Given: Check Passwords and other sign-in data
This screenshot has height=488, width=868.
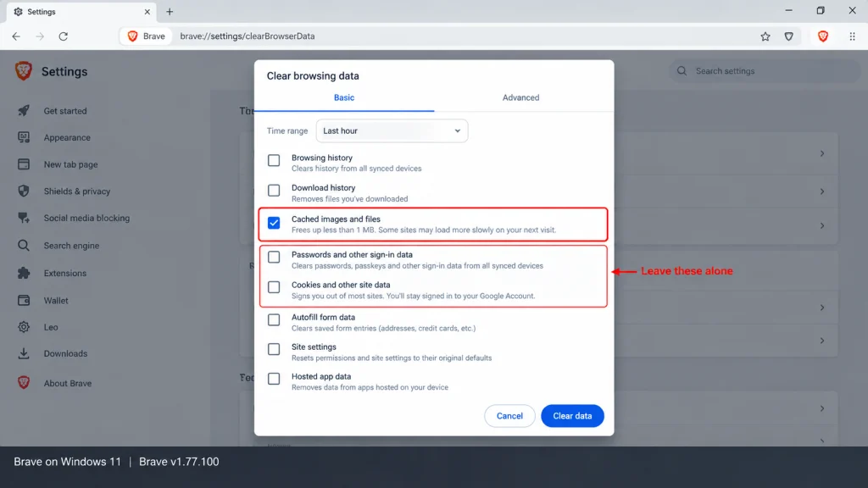Looking at the screenshot, I should pyautogui.click(x=274, y=257).
